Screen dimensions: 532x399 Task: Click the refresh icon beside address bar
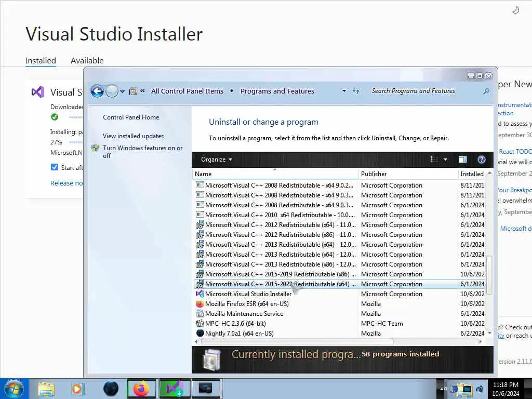(x=355, y=91)
